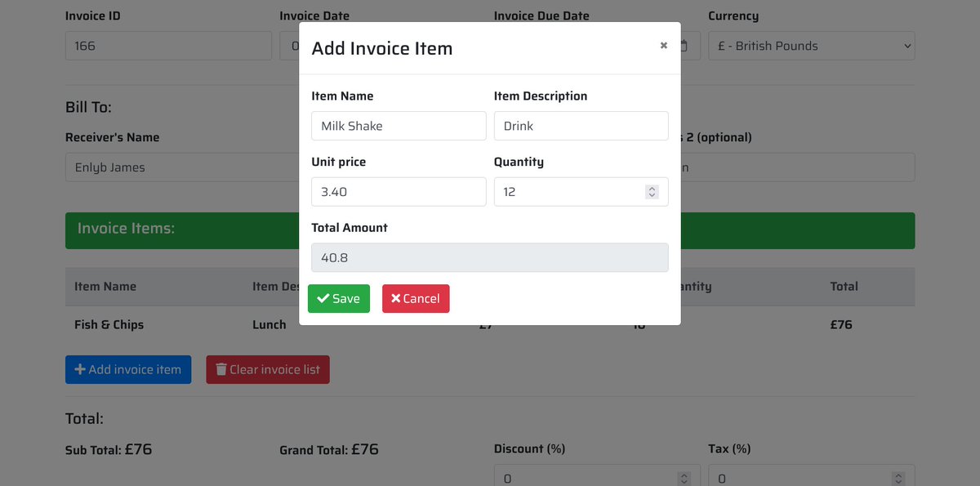This screenshot has height=486, width=980.
Task: Click the Tax percentage stepper arrows
Action: click(x=898, y=479)
